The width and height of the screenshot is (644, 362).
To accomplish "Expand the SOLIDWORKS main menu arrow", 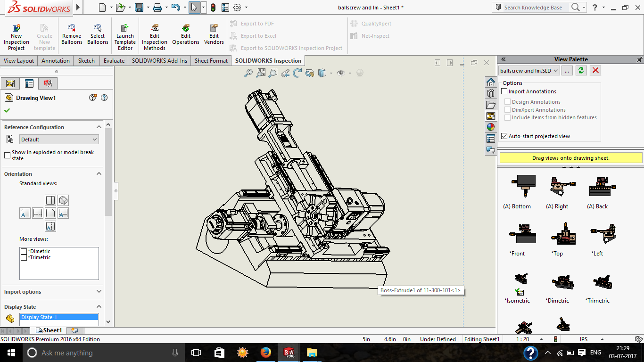I will click(78, 8).
